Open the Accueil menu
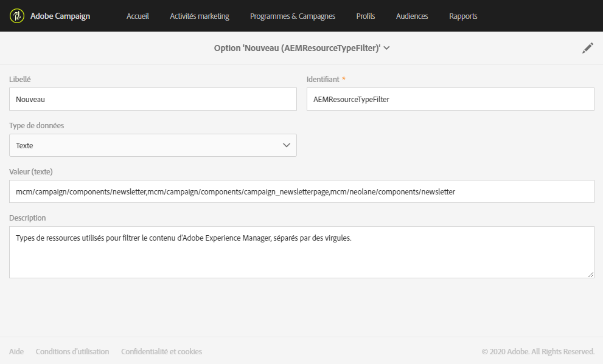This screenshot has width=603, height=364. 138,16
